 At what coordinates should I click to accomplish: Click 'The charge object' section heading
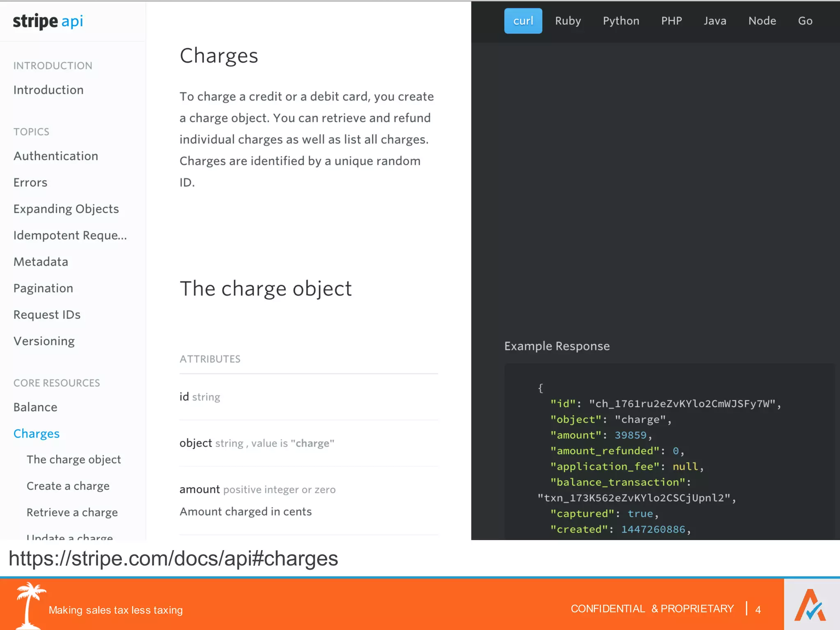266,289
